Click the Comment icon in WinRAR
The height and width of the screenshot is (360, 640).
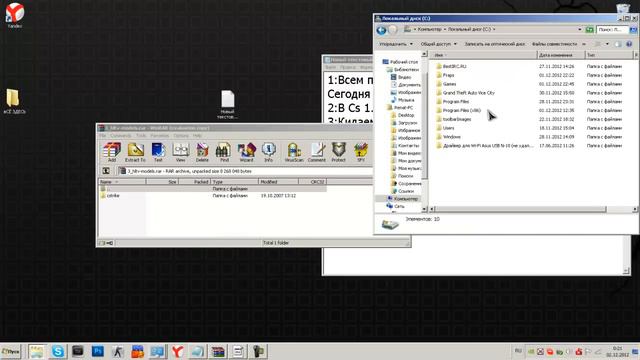[x=317, y=152]
